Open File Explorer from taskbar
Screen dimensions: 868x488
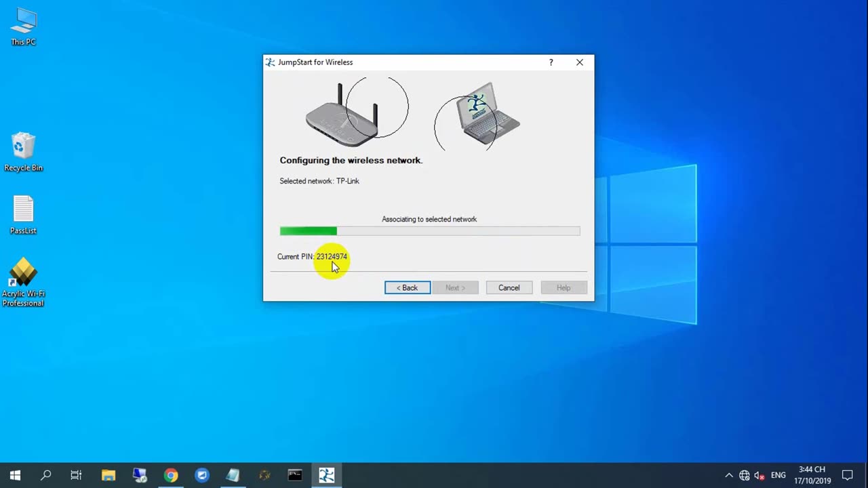click(108, 475)
